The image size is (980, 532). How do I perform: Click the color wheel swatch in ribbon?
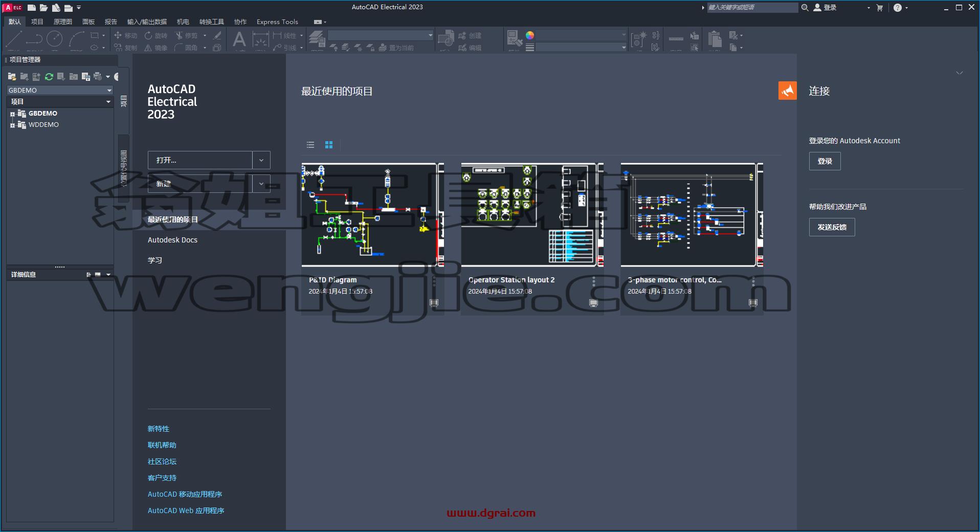tap(530, 35)
